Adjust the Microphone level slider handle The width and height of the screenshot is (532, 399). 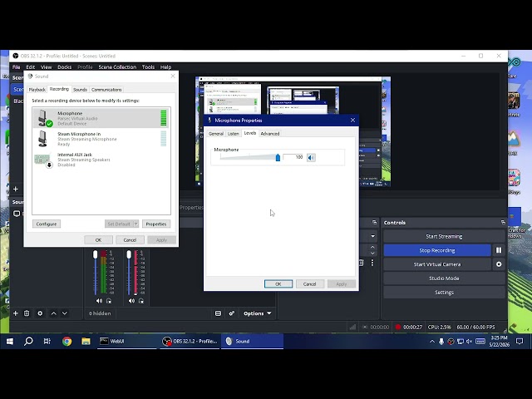click(278, 157)
